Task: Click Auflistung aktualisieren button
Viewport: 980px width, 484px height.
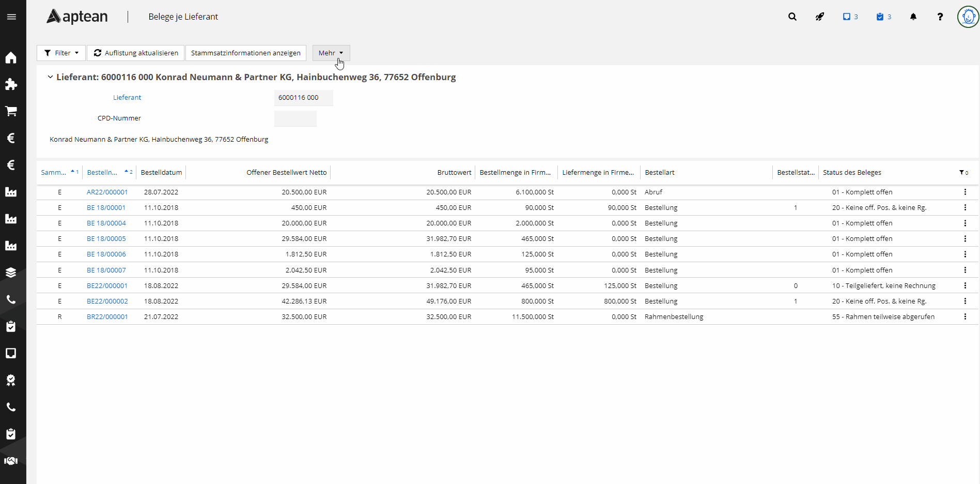Action: [136, 53]
